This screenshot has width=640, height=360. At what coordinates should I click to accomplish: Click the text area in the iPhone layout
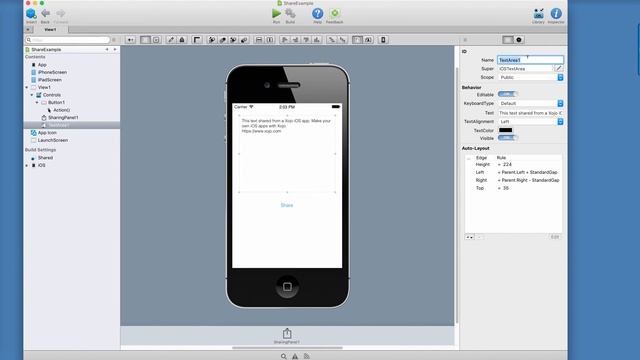point(287,153)
